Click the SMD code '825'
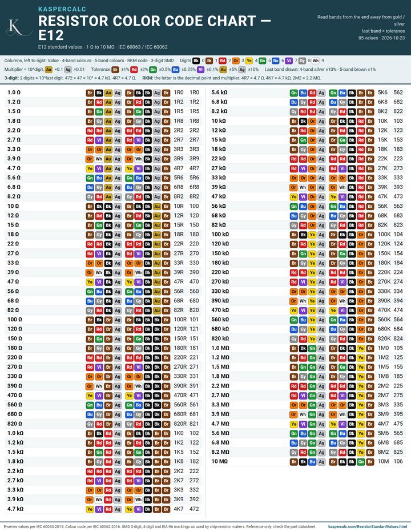 [398, 452]
